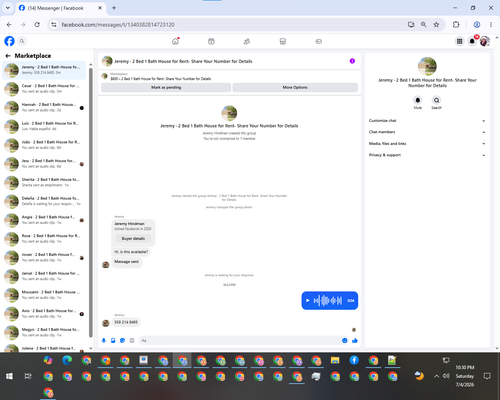Attach a file with the photo icon
The width and height of the screenshot is (500, 400).
113,340
